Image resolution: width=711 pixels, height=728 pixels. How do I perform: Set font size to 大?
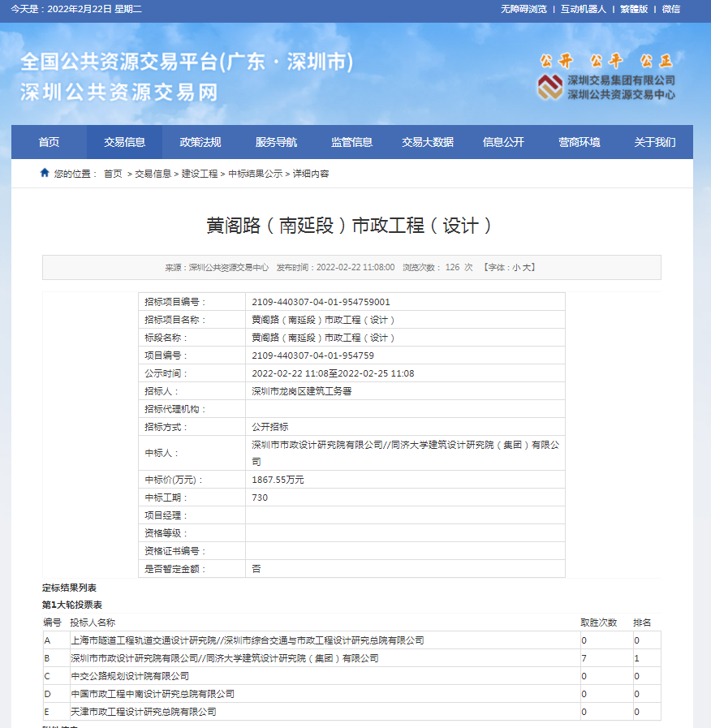527,267
